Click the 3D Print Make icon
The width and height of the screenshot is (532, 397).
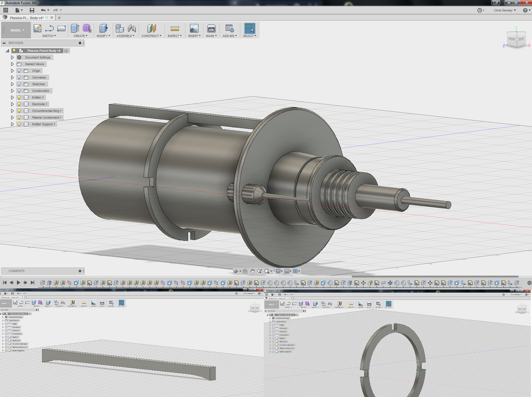click(211, 28)
